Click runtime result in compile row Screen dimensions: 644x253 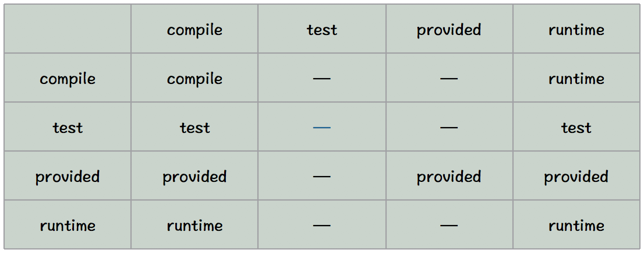click(576, 79)
